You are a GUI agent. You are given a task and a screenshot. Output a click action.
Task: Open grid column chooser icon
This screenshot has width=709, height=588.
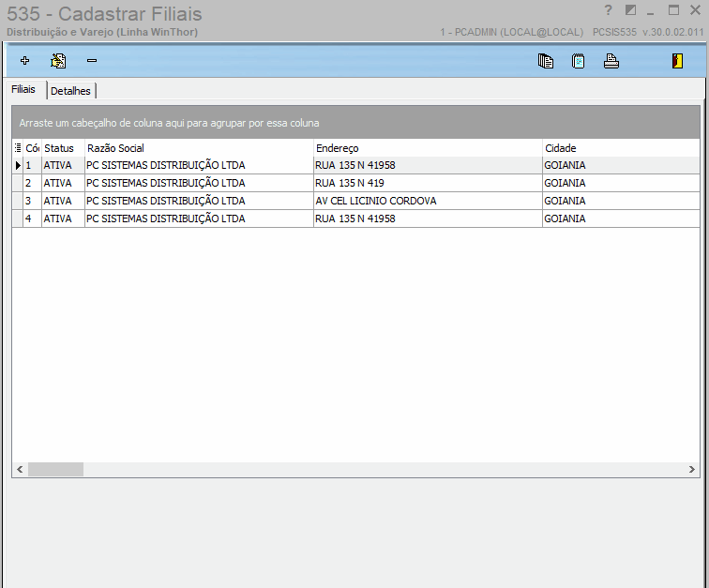click(x=18, y=148)
